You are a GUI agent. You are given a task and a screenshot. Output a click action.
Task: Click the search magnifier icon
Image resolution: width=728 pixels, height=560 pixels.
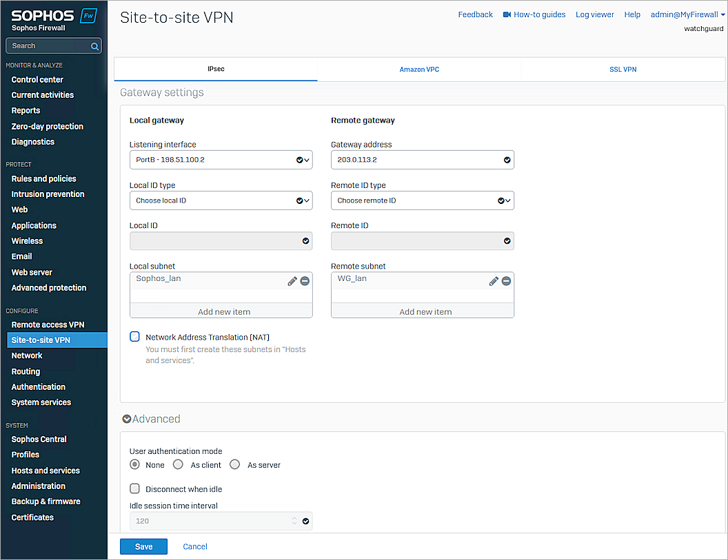[x=94, y=45]
